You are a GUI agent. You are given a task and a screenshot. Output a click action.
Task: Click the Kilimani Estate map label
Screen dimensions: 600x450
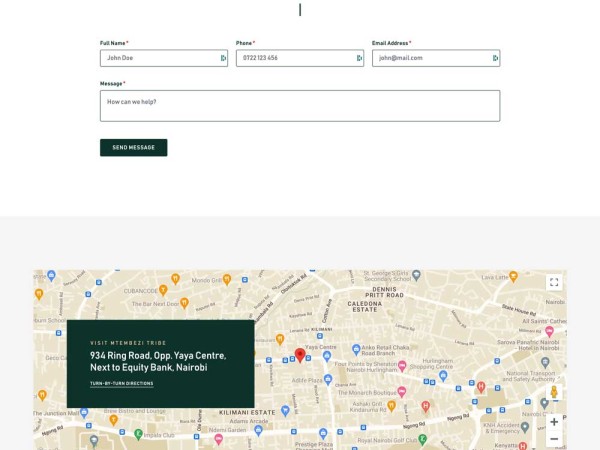[x=247, y=412]
